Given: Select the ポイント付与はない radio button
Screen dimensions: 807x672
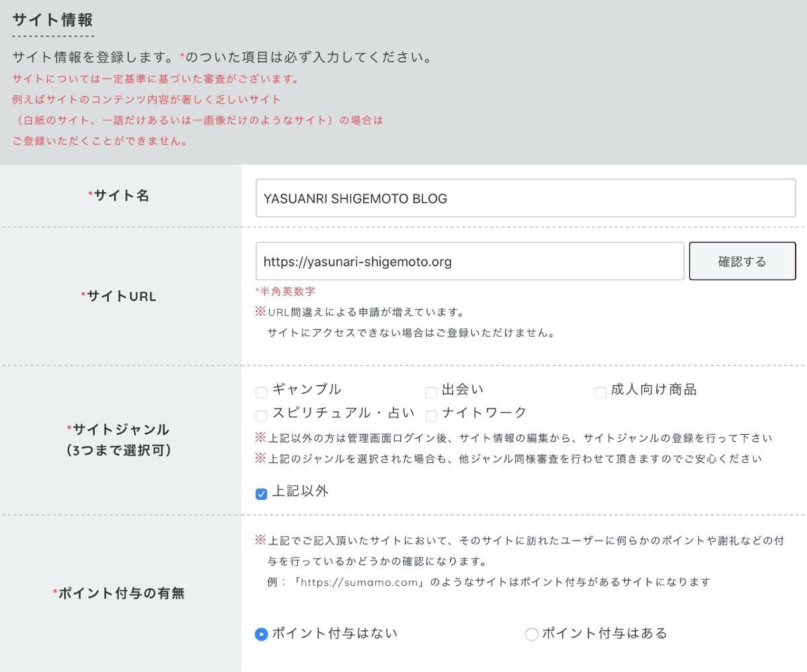Looking at the screenshot, I should (x=261, y=634).
